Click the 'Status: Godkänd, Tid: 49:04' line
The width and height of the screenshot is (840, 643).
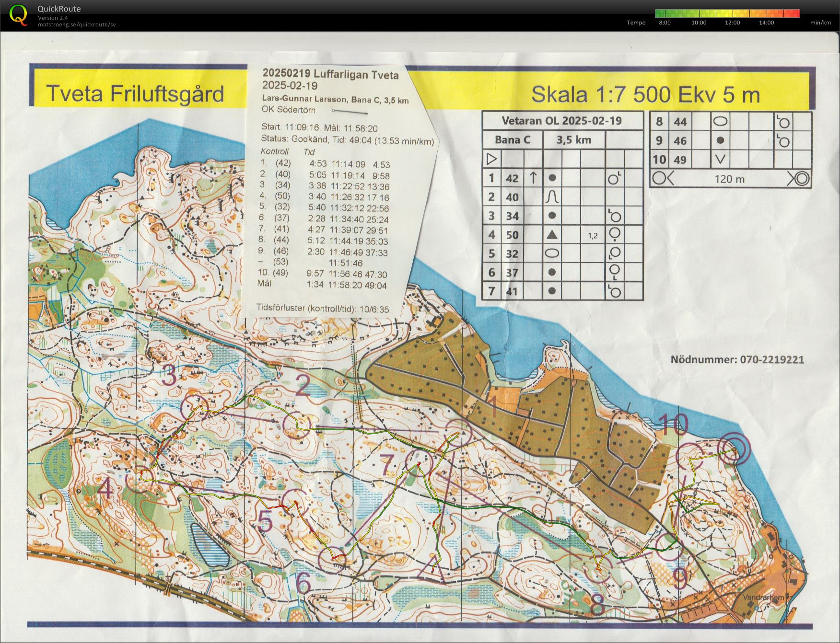click(x=347, y=140)
